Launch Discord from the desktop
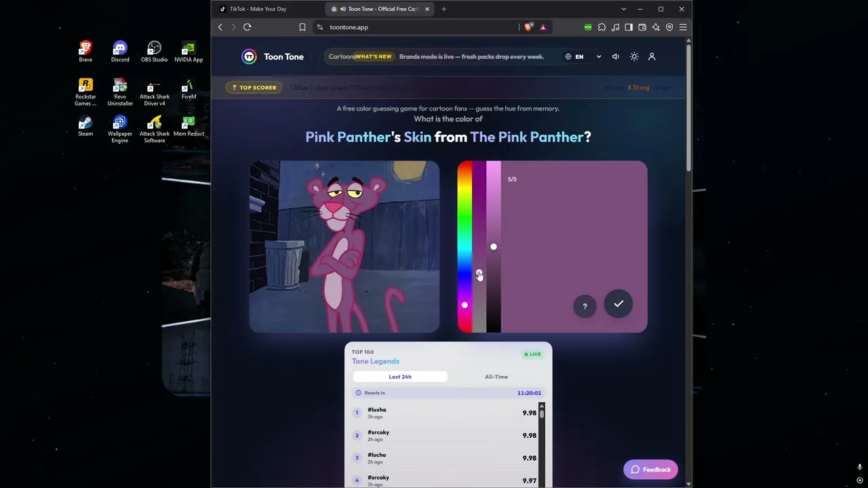This screenshot has height=488, width=868. click(120, 52)
